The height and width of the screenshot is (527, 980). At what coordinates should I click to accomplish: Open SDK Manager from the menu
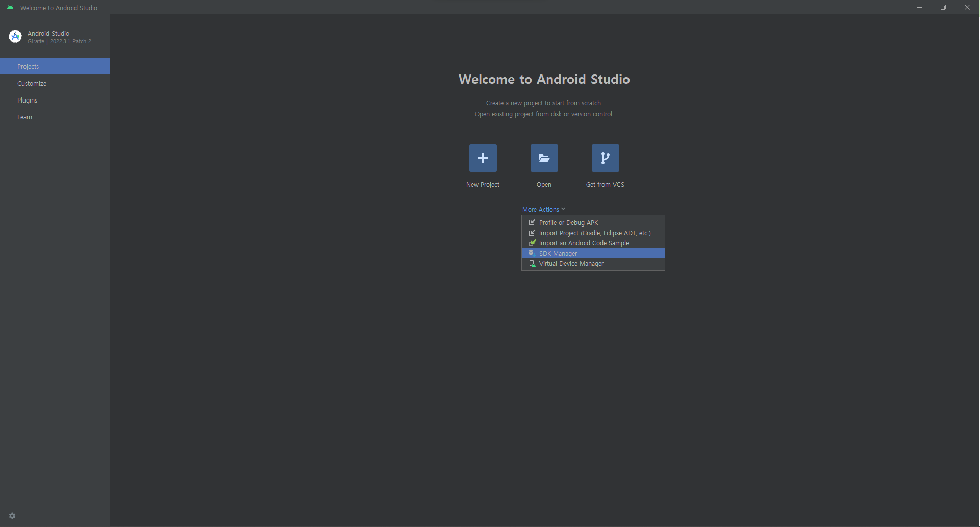[x=593, y=253]
